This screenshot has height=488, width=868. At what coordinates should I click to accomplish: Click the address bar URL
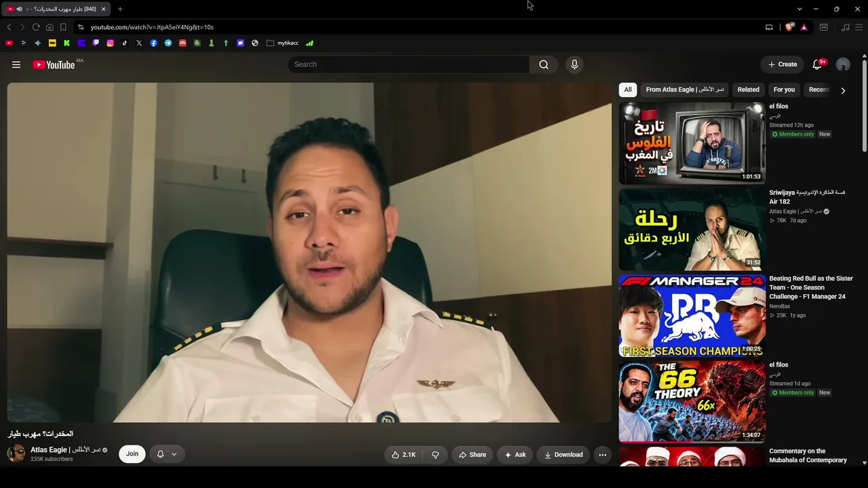click(152, 27)
